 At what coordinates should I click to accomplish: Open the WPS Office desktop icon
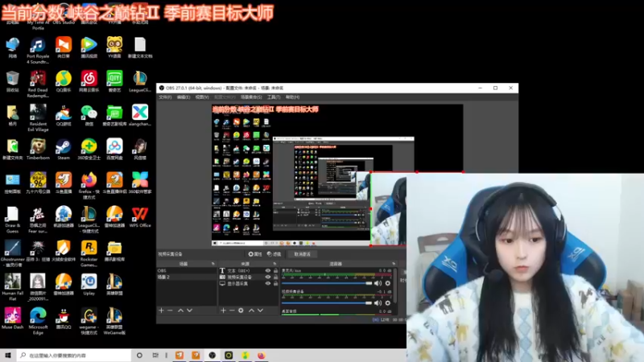(140, 216)
